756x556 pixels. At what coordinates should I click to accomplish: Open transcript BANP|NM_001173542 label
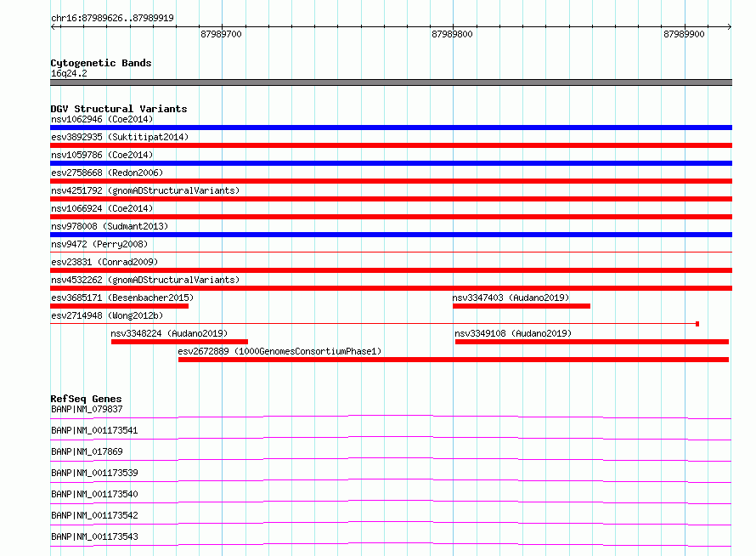tap(94, 515)
